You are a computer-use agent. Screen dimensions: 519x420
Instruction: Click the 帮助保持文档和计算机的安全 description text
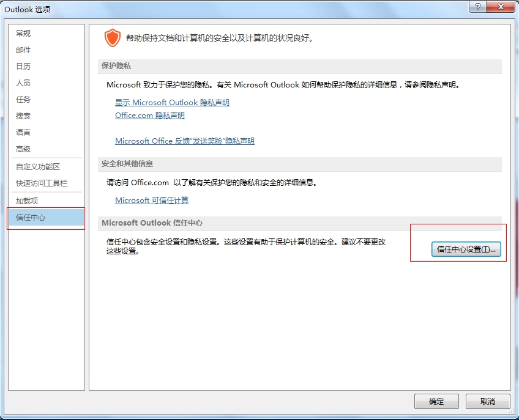[220, 39]
